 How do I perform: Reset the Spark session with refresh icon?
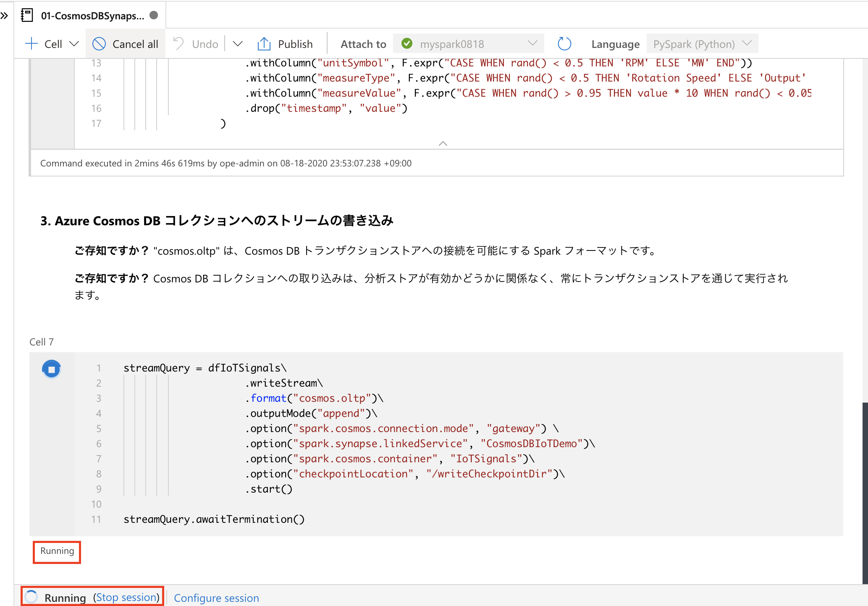point(564,43)
